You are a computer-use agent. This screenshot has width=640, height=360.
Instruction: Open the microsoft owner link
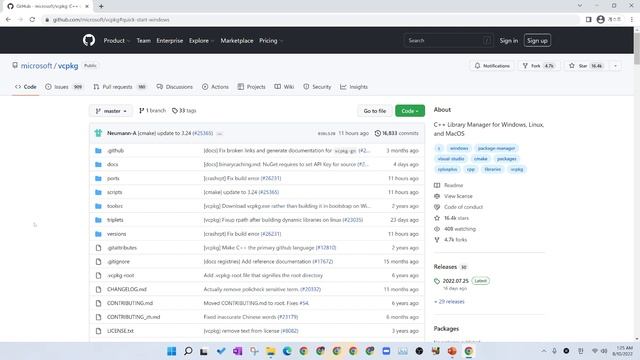coord(36,66)
